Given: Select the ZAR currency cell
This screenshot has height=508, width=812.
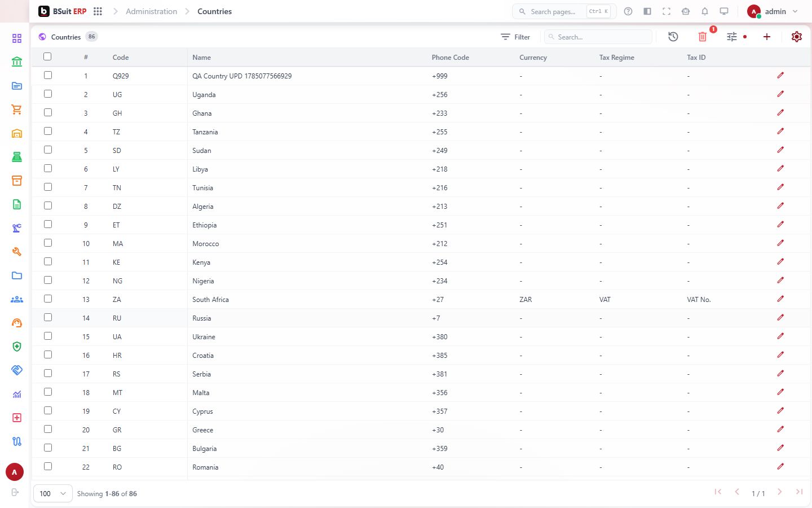Looking at the screenshot, I should (526, 300).
